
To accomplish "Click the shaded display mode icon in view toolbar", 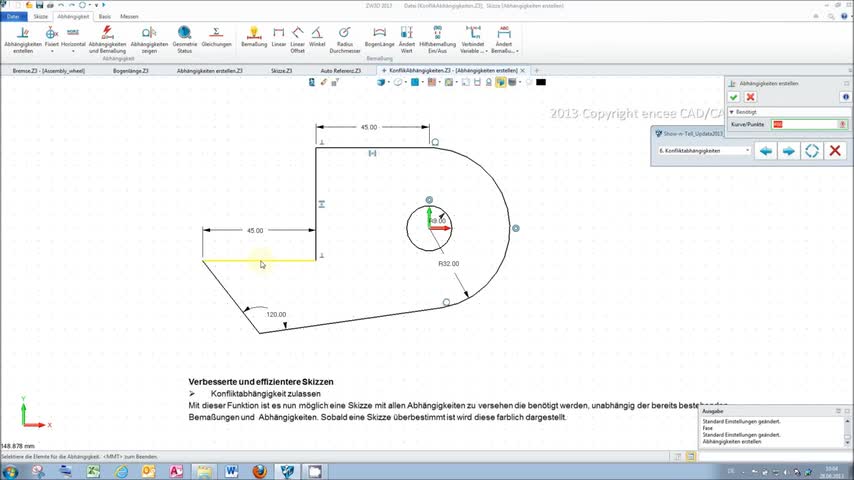I will pos(381,82).
